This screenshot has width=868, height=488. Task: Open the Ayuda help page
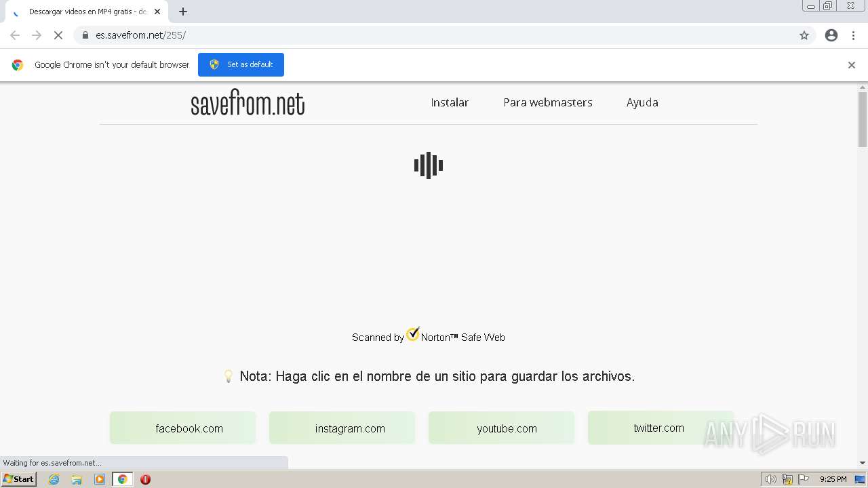point(642,102)
